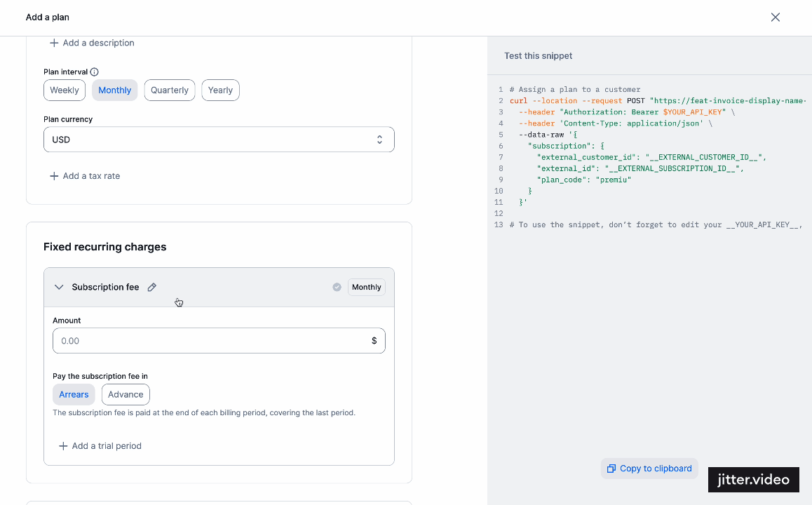Copy to clipboard the code snippet

(649, 469)
